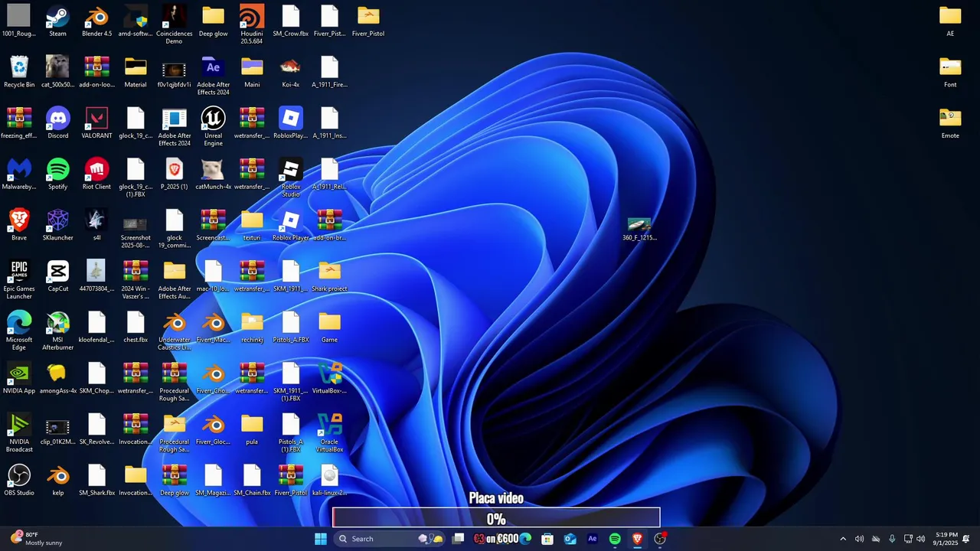Select the kelp Blender file
This screenshot has width=980, height=551.
(57, 481)
